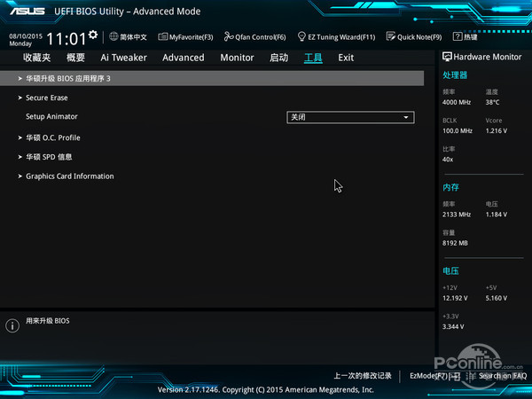Click the hot keys question mark icon
The height and width of the screenshot is (399, 532).
(458, 36)
